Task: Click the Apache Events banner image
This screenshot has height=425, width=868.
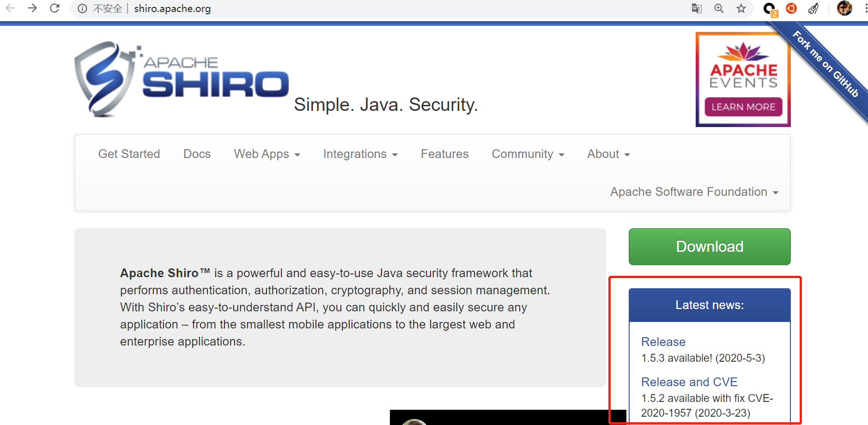Action: coord(743,79)
